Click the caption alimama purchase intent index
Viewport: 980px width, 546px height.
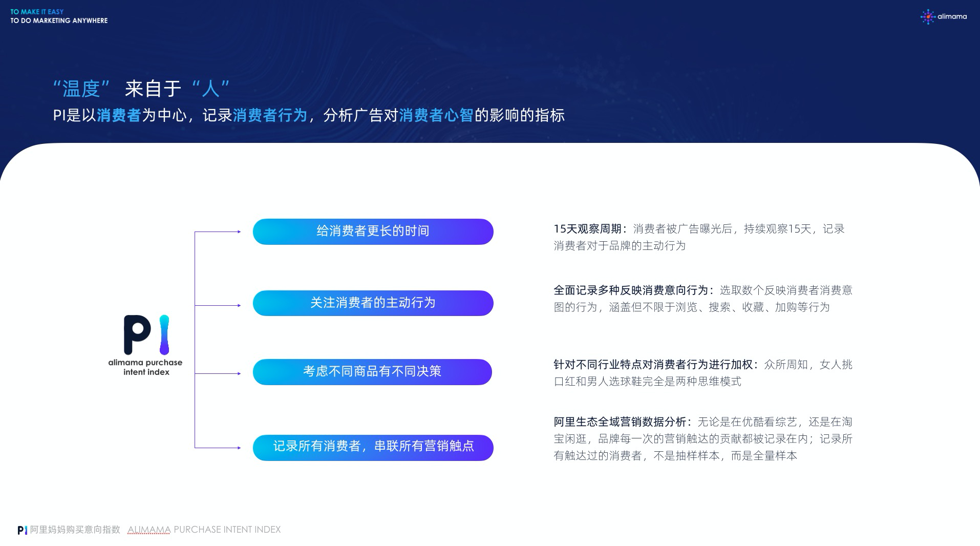pos(145,367)
